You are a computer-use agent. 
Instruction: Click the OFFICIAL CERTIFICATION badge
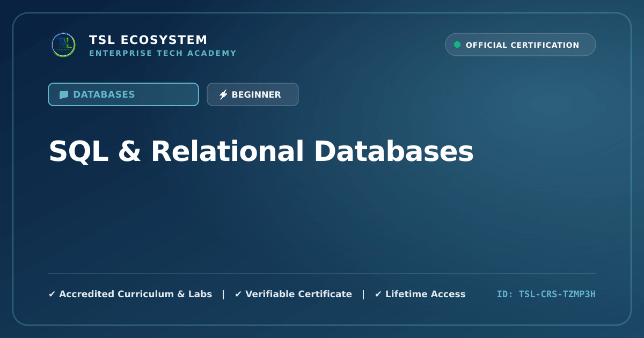(x=521, y=45)
